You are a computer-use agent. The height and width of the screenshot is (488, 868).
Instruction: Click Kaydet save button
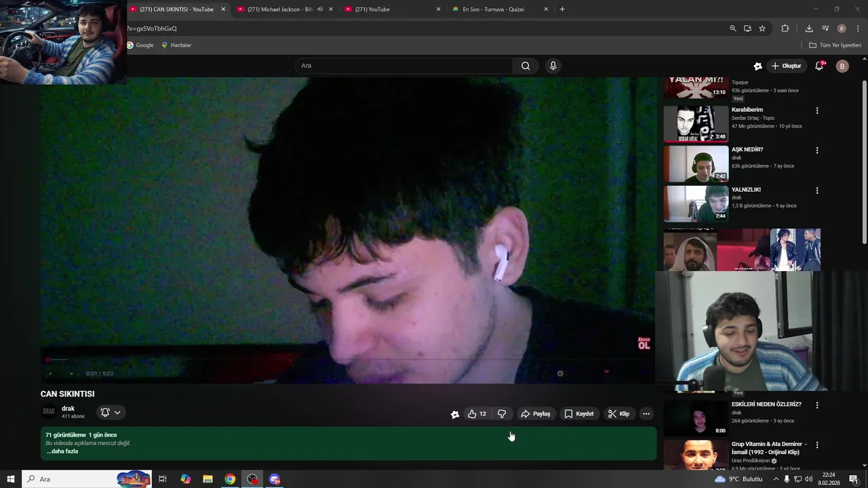pos(578,413)
